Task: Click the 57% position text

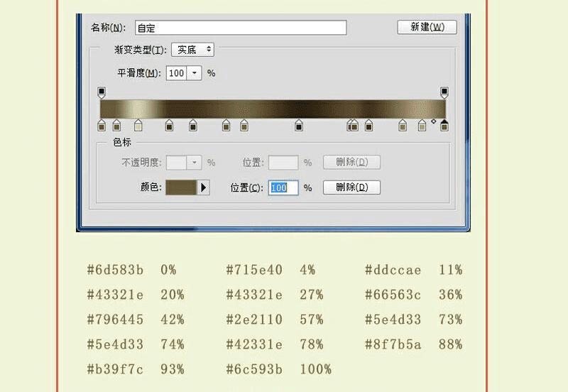Action: pyautogui.click(x=312, y=320)
